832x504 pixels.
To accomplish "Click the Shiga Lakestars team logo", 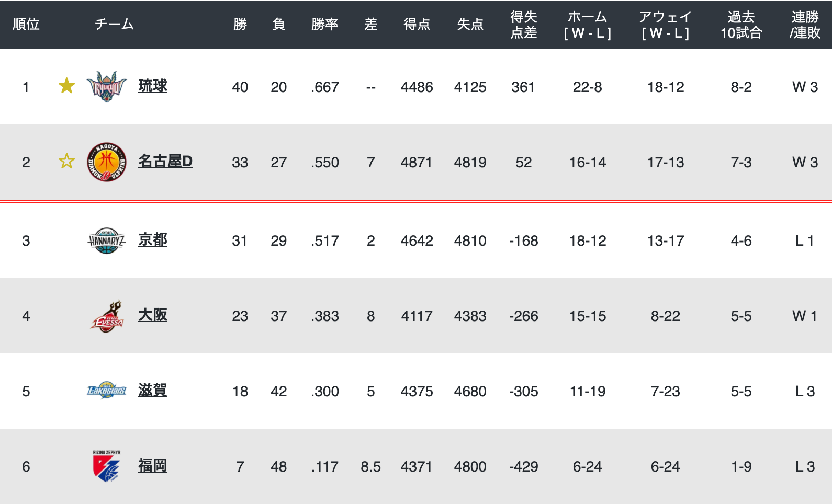I will (x=107, y=391).
